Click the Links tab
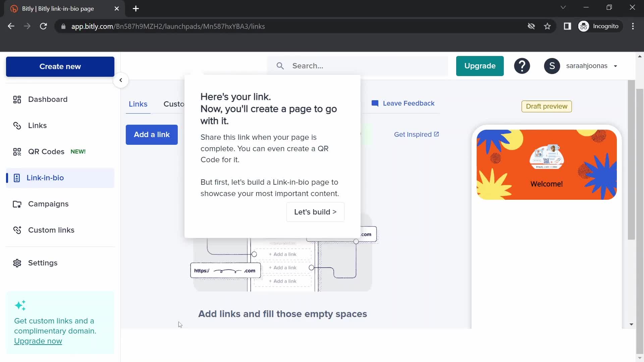644x362 pixels. 138,104
